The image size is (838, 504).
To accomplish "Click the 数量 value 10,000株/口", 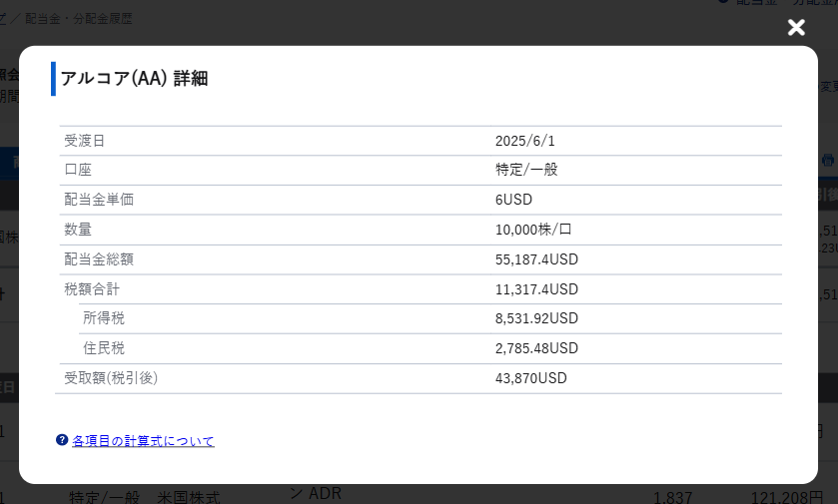I will (533, 230).
